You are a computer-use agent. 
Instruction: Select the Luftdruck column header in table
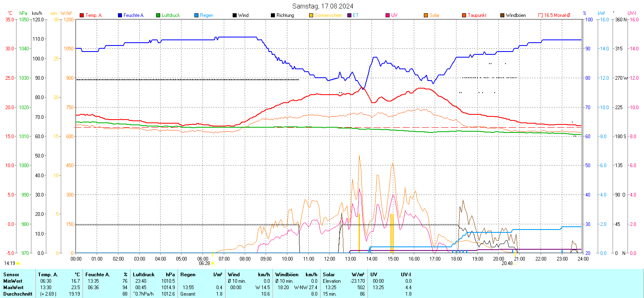click(x=144, y=275)
